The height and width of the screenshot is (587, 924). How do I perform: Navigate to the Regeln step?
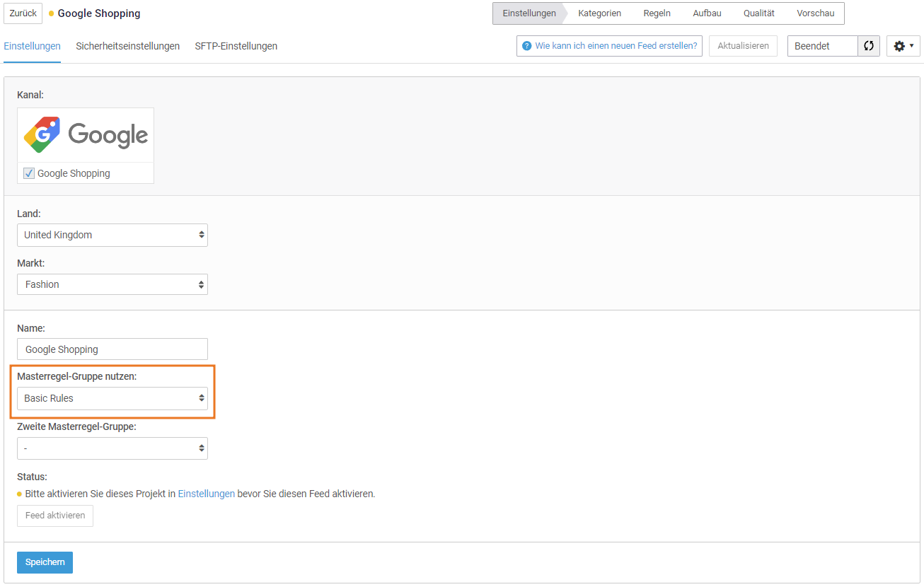pos(657,13)
